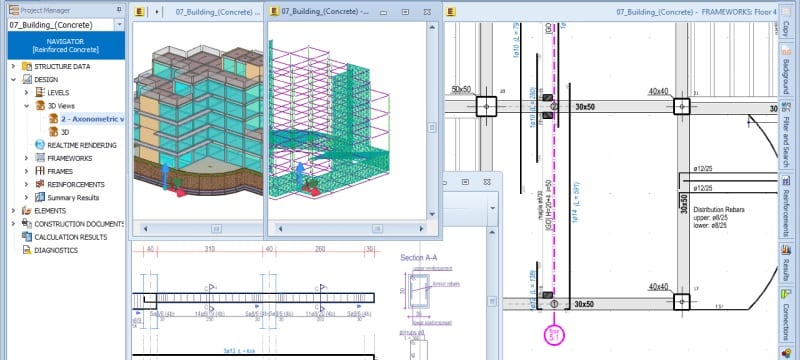
Task: Minimize the wireframe 3D view window
Action: [383, 12]
